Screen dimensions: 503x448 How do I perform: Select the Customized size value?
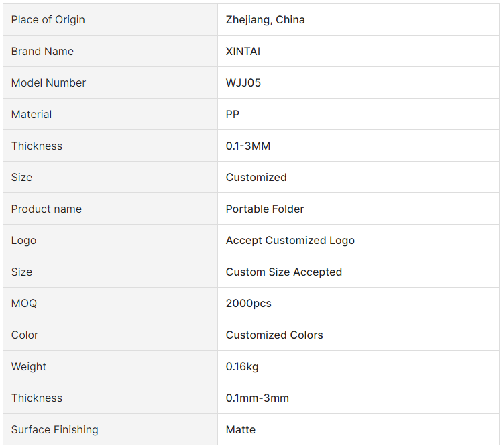[256, 177]
